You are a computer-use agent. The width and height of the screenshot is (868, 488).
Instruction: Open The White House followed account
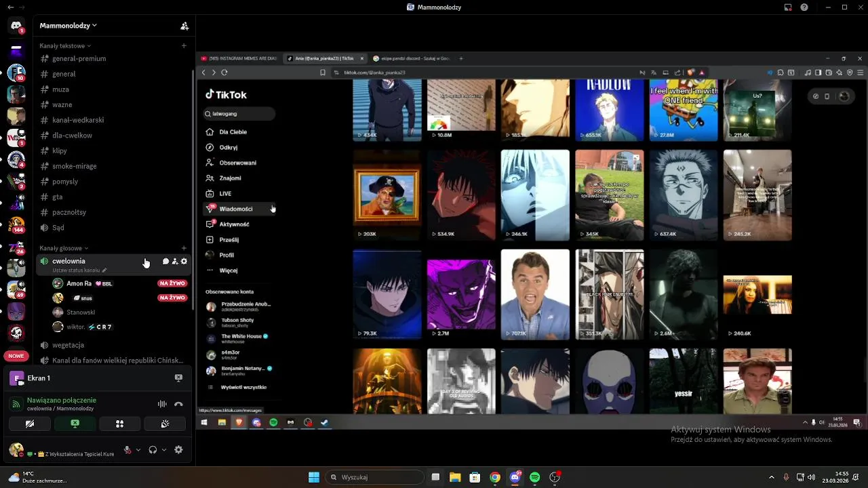[237, 338]
